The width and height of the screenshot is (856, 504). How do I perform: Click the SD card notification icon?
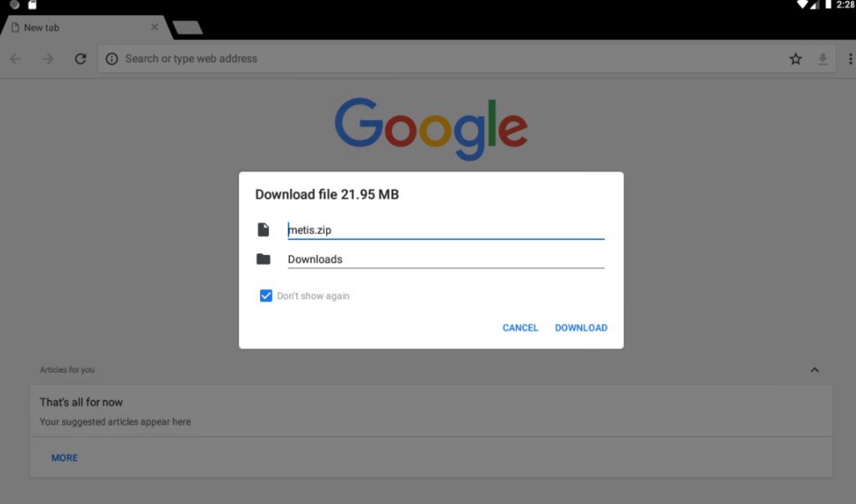(x=33, y=5)
